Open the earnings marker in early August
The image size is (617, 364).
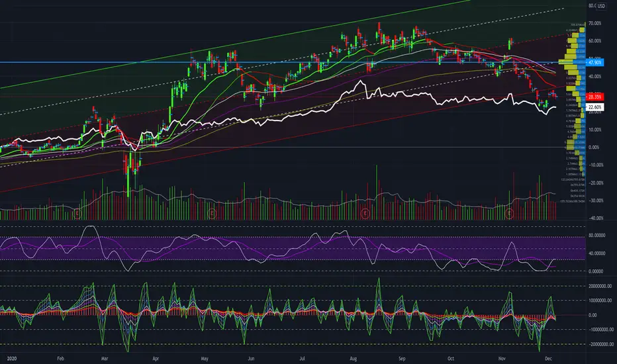[365, 214]
